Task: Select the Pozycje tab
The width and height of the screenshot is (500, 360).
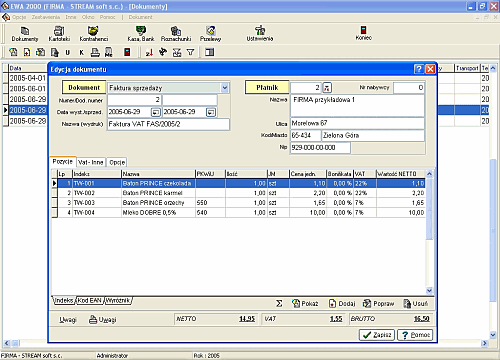Action: click(x=63, y=161)
